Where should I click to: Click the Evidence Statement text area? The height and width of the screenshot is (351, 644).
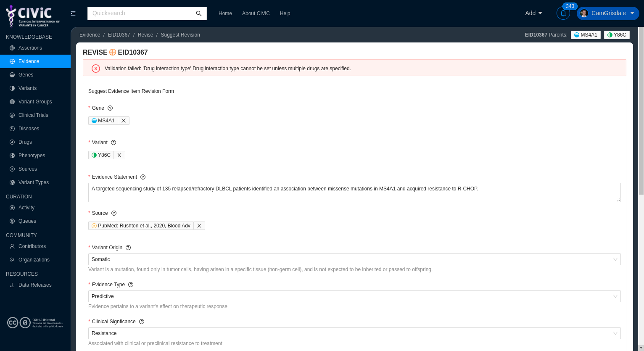[354, 192]
